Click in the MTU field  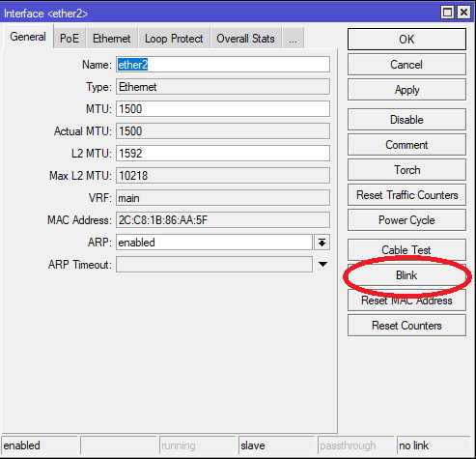click(223, 109)
